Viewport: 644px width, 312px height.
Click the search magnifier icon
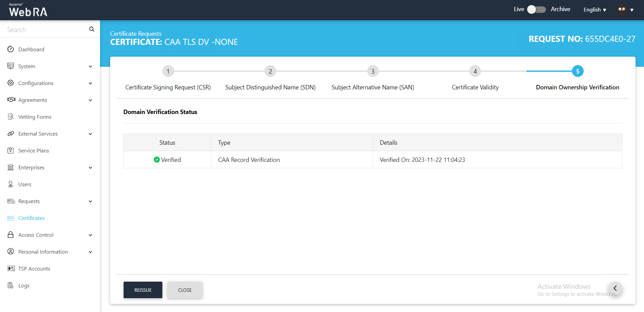point(92,29)
